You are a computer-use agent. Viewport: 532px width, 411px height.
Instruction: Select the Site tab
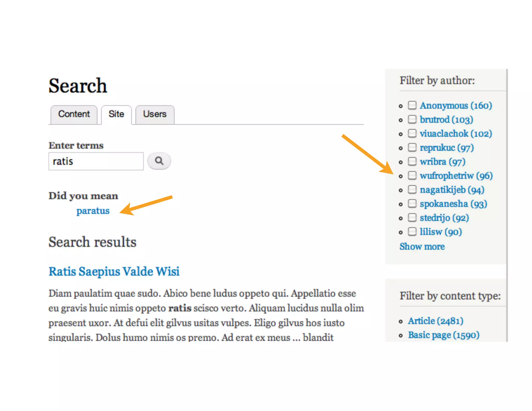(116, 114)
